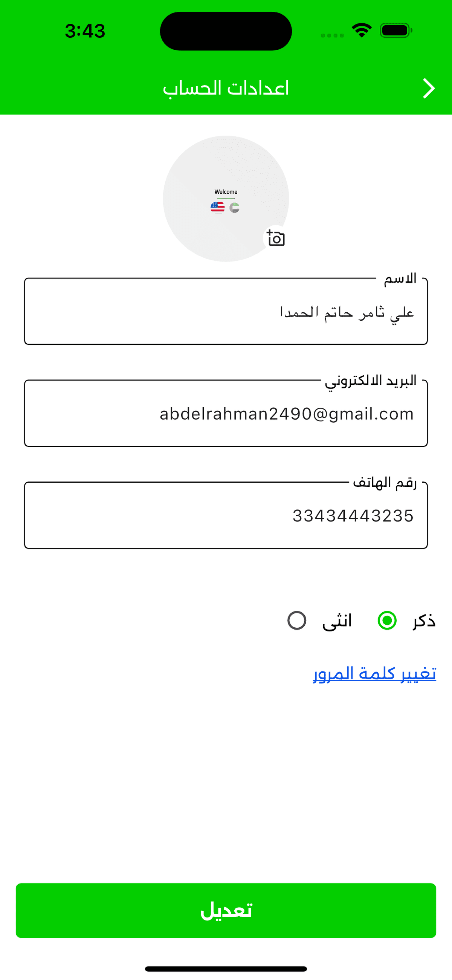Click the email field showing abdelrahman2490@gmail.com
This screenshot has width=452, height=980.
tap(226, 414)
